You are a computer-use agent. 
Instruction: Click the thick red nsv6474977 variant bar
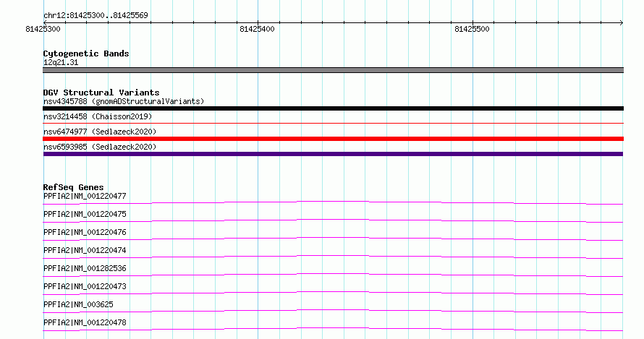333,139
